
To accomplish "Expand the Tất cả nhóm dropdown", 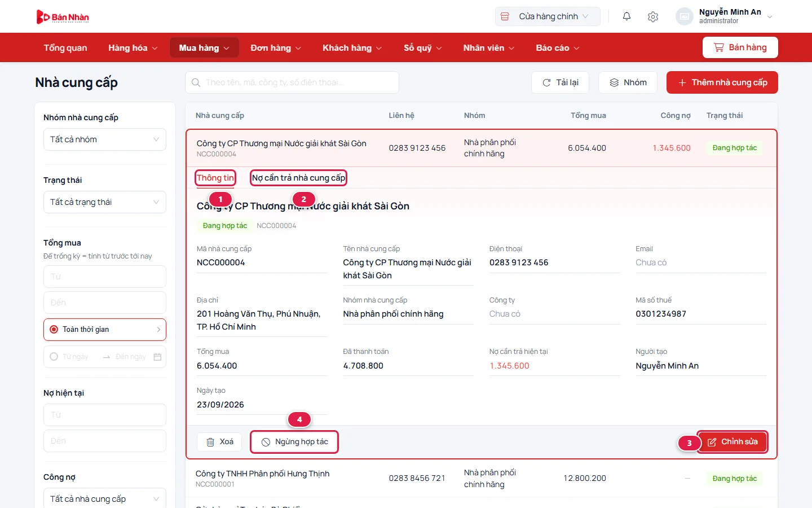I will pos(105,139).
